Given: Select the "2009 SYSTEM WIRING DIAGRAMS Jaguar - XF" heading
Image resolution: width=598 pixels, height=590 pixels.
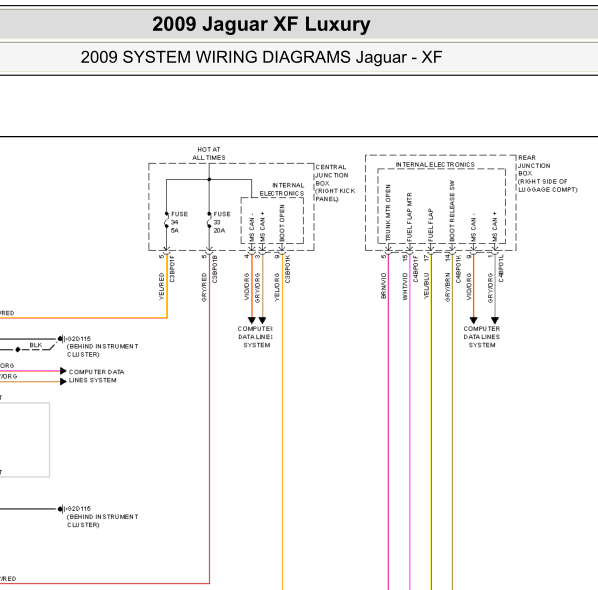Looking at the screenshot, I should click(261, 57).
